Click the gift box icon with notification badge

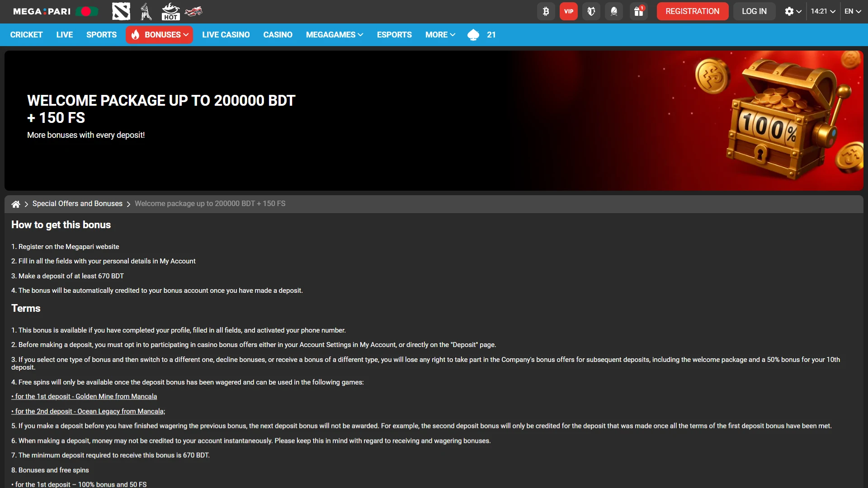click(638, 11)
